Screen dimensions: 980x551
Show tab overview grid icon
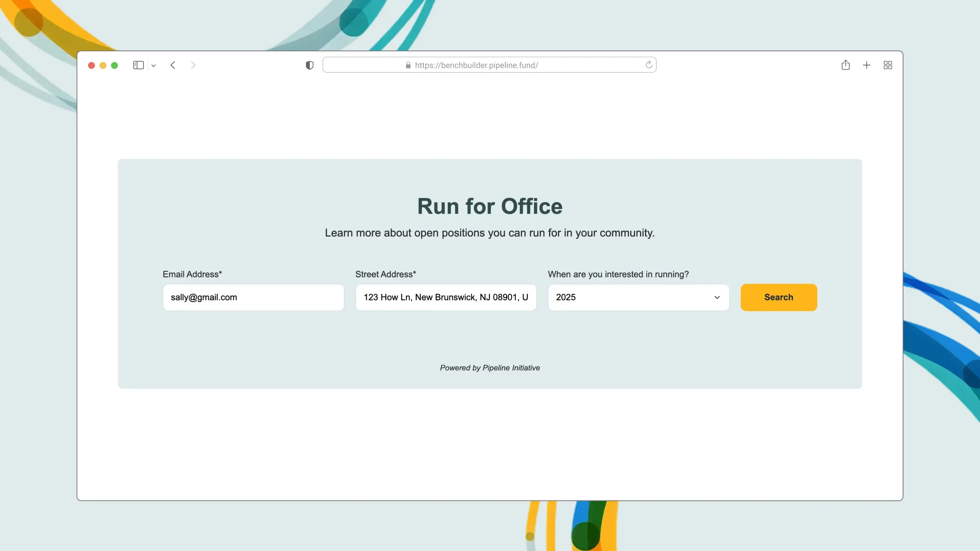tap(888, 65)
